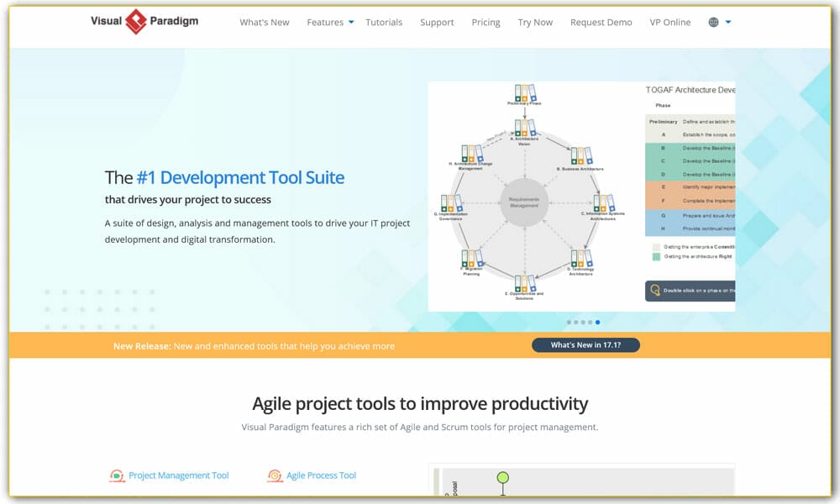Image resolution: width=840 pixels, height=504 pixels.
Task: Select the B. Business Architecture binders icon
Action: tap(580, 155)
